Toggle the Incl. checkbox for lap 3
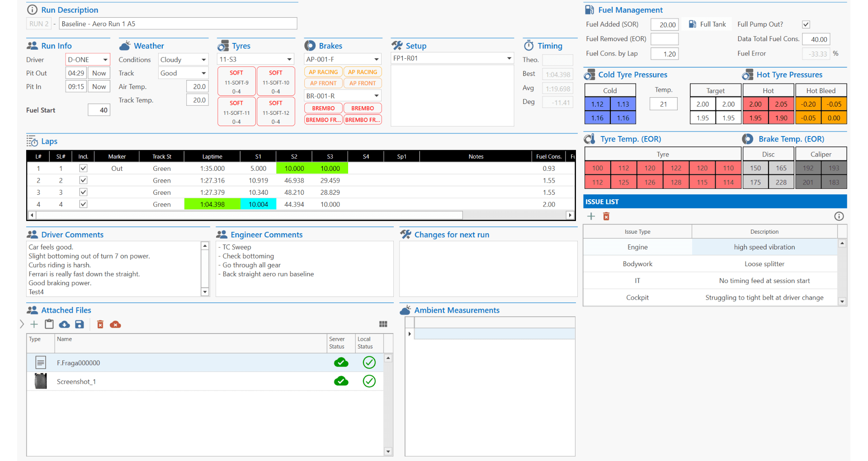 pyautogui.click(x=83, y=192)
